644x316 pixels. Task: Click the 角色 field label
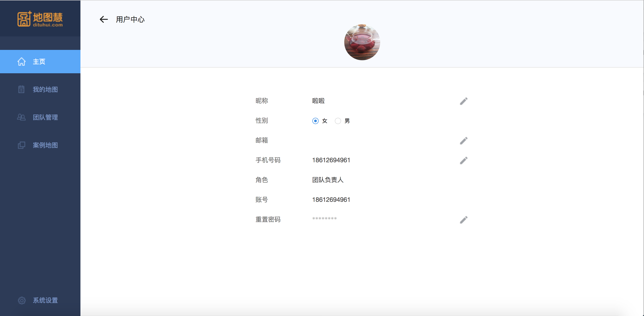pos(262,180)
